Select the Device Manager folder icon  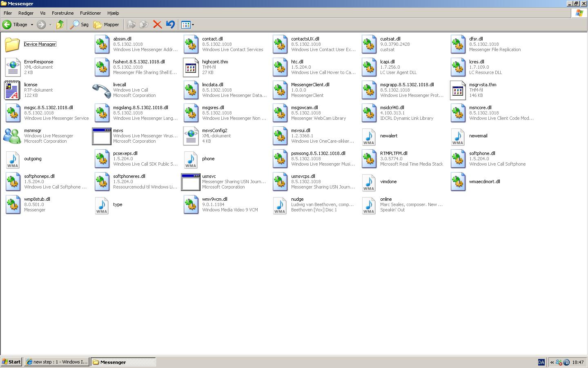point(12,44)
